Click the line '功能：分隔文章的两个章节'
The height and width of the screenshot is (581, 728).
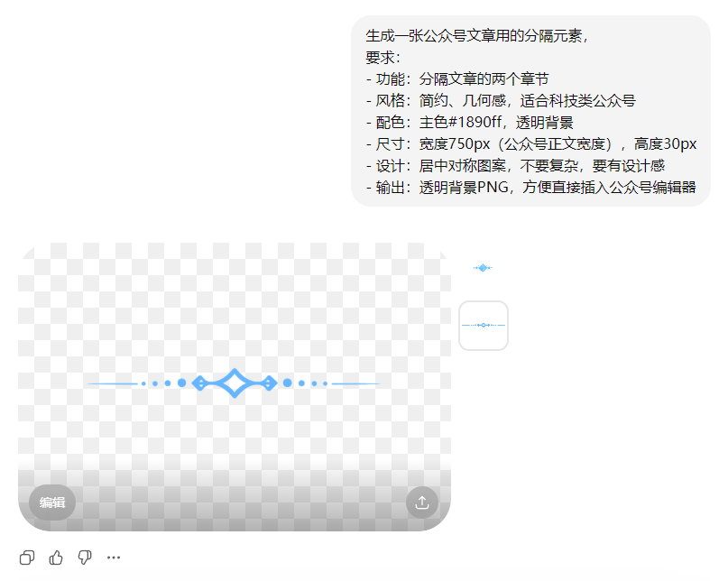coord(457,79)
